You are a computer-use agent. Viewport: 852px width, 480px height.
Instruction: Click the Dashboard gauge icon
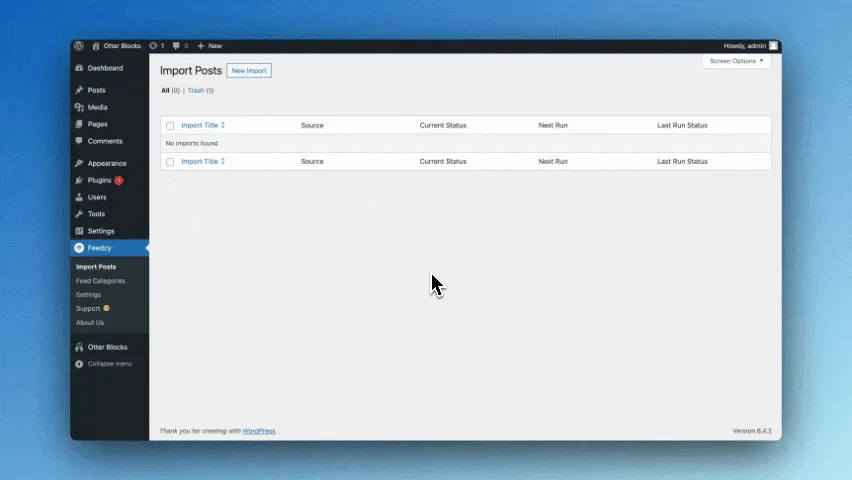(x=79, y=68)
